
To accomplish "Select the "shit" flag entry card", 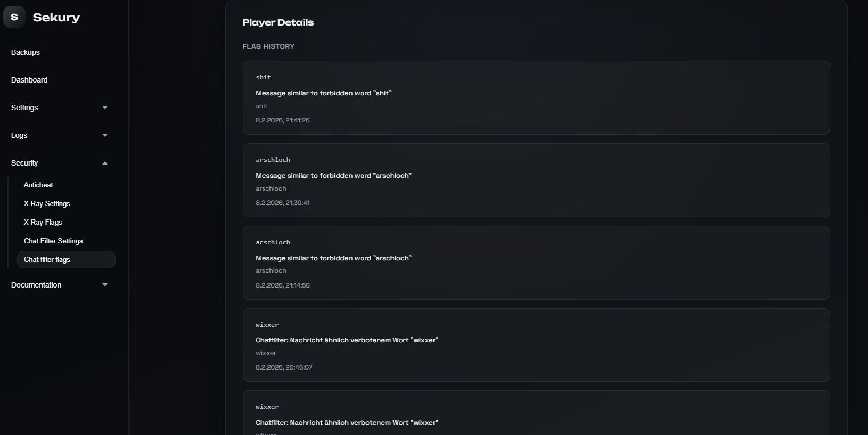I will (536, 98).
